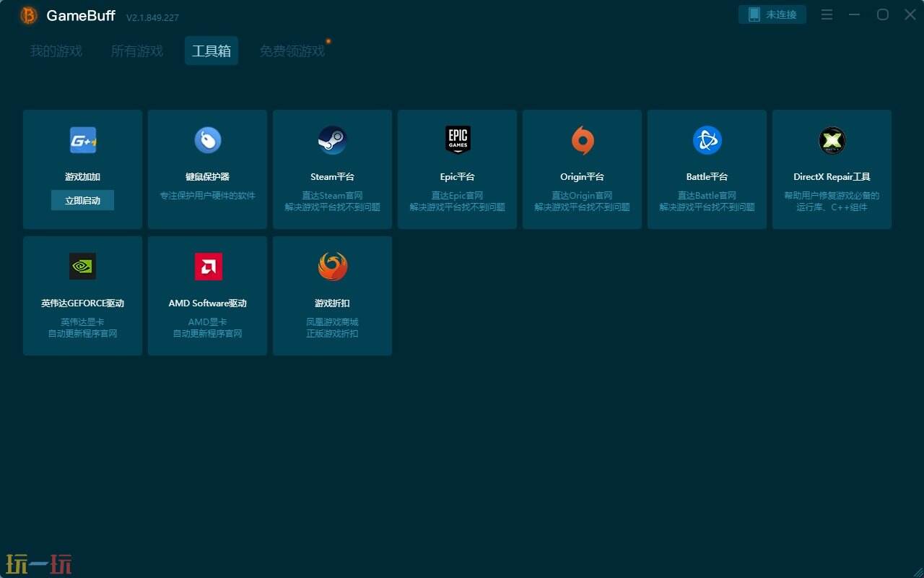
Task: Click the 游戏折扣 phoenix icon
Action: pyautogui.click(x=333, y=267)
